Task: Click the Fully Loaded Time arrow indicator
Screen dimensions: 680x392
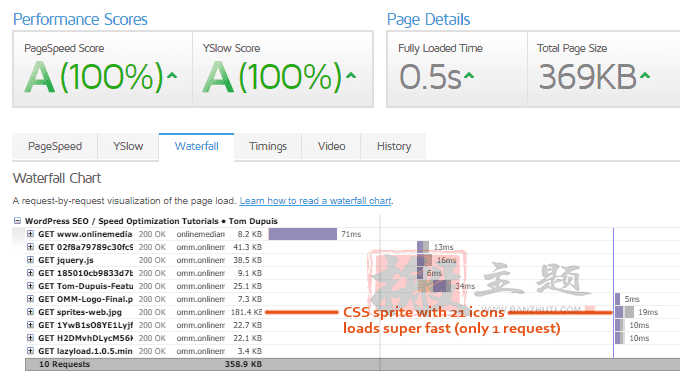Action: [x=469, y=76]
